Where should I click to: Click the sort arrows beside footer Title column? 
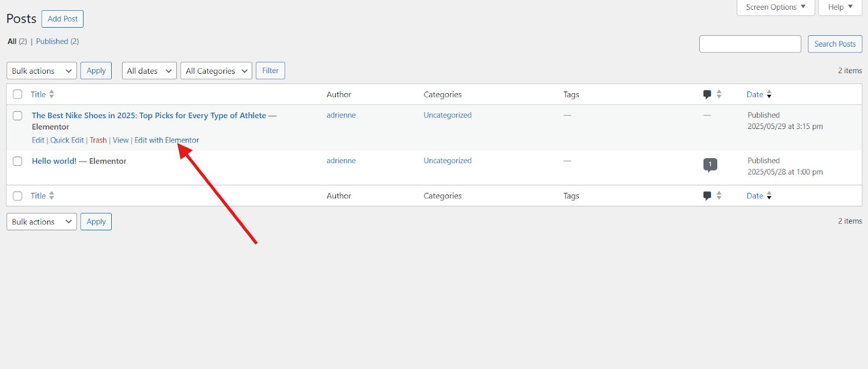tap(52, 196)
